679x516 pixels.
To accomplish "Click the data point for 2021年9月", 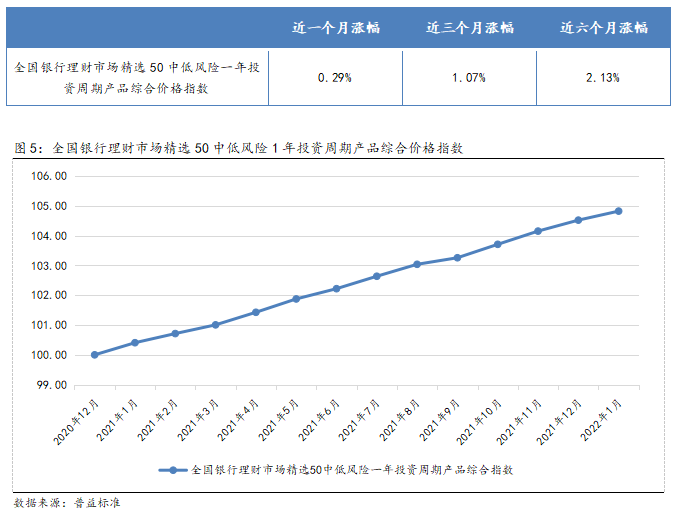I will [x=457, y=258].
